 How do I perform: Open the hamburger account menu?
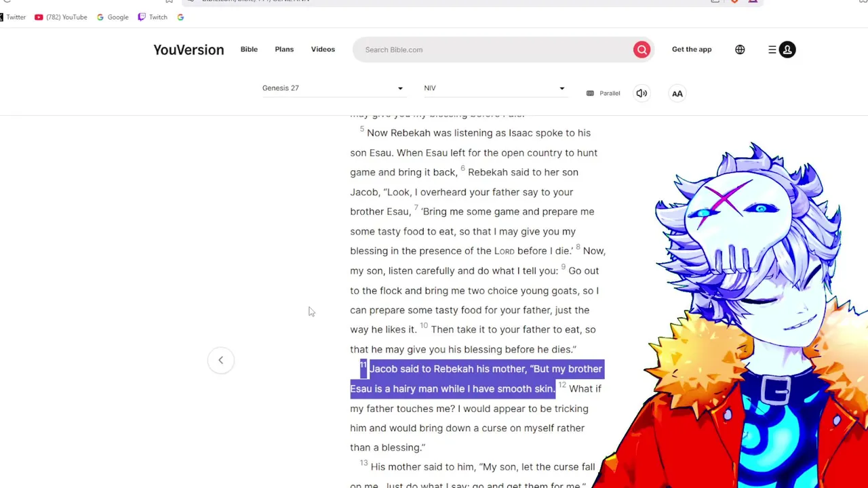coord(772,49)
